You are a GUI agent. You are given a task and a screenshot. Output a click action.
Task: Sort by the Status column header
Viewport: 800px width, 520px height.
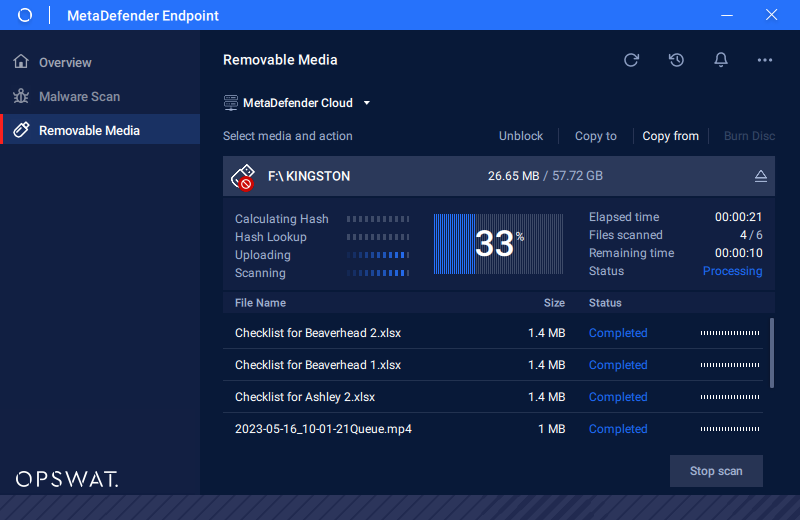pos(605,303)
